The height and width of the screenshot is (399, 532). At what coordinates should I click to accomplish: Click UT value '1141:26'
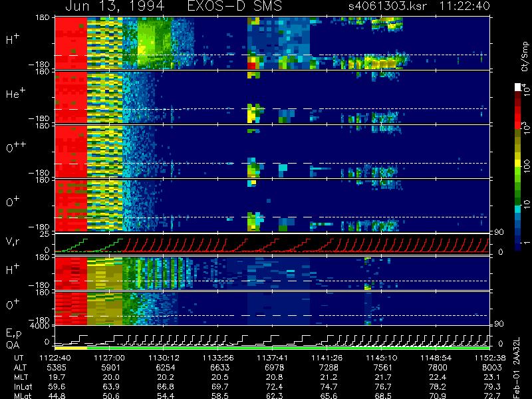point(327,358)
